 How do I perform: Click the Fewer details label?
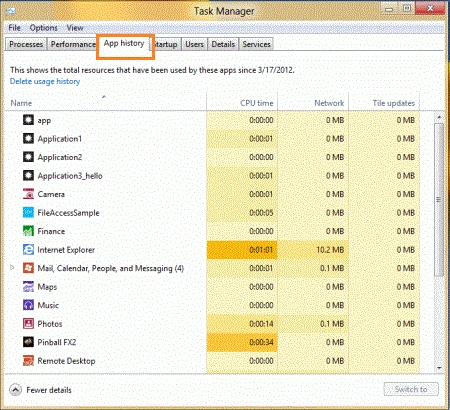click(49, 390)
